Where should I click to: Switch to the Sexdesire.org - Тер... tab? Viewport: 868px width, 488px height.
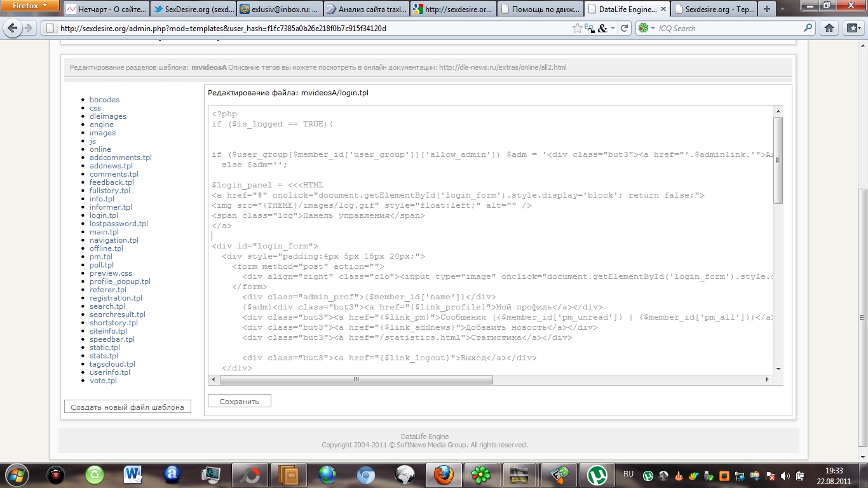click(712, 10)
